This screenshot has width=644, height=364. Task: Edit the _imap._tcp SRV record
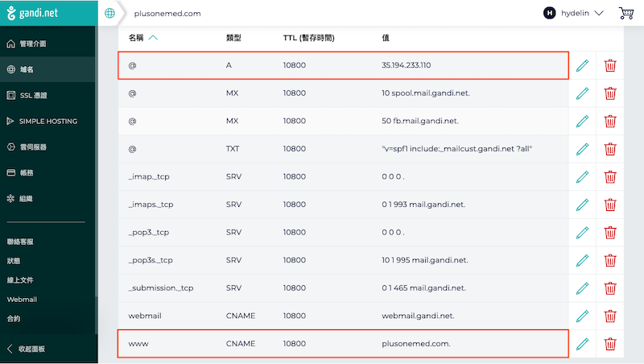[x=582, y=176]
